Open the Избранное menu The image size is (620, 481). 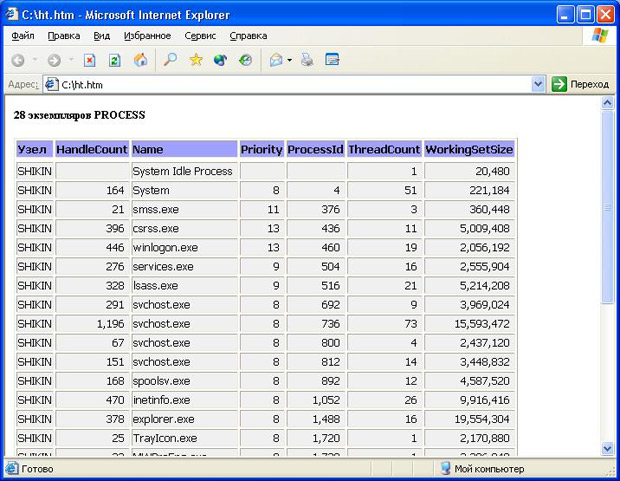146,36
